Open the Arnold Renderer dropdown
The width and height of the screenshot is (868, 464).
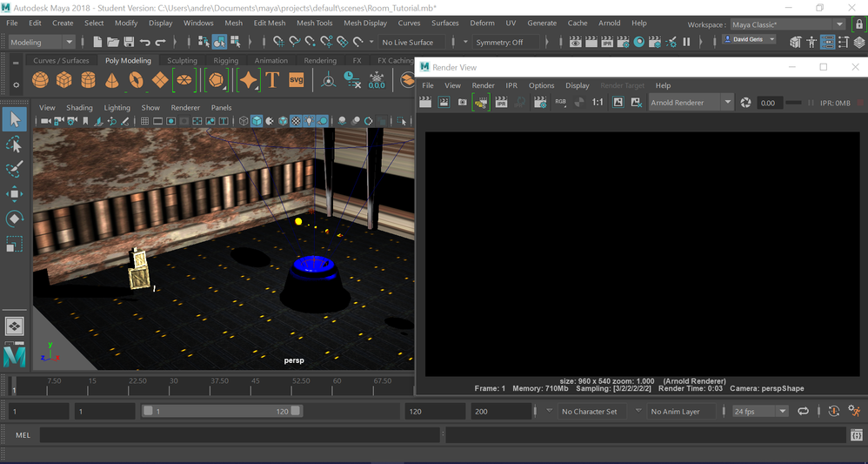click(691, 103)
